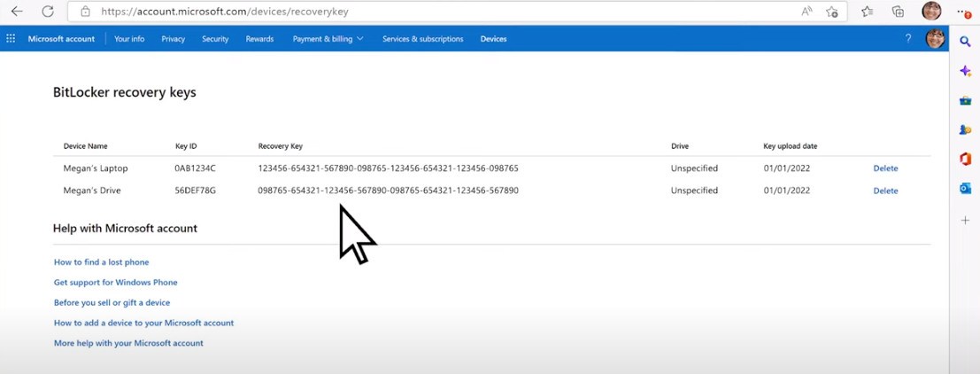Open the Favorites list icon
The height and width of the screenshot is (374, 980).
pyautogui.click(x=867, y=12)
